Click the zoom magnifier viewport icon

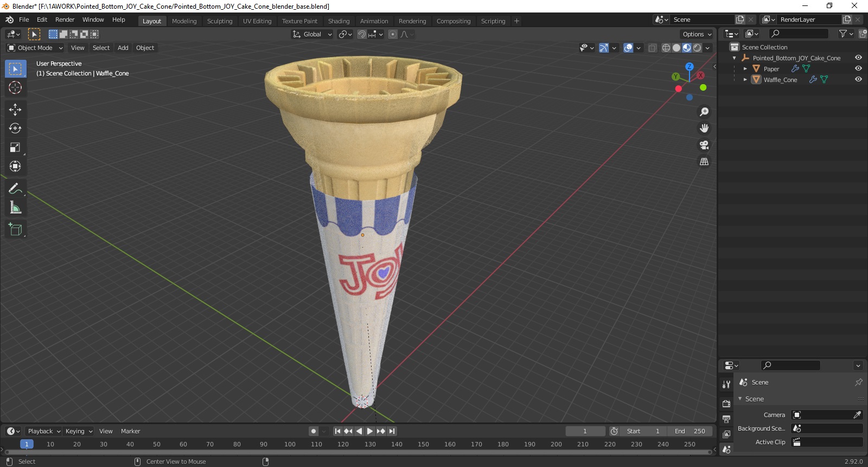click(x=704, y=112)
